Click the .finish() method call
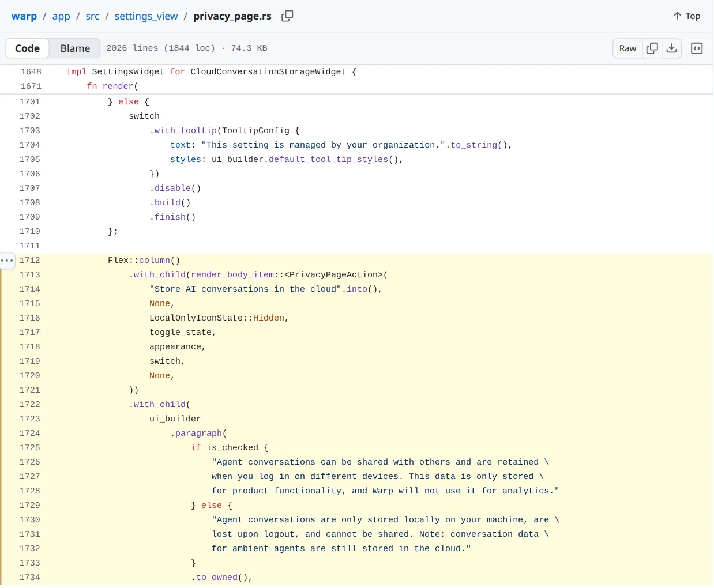This screenshot has height=588, width=714. click(x=173, y=217)
